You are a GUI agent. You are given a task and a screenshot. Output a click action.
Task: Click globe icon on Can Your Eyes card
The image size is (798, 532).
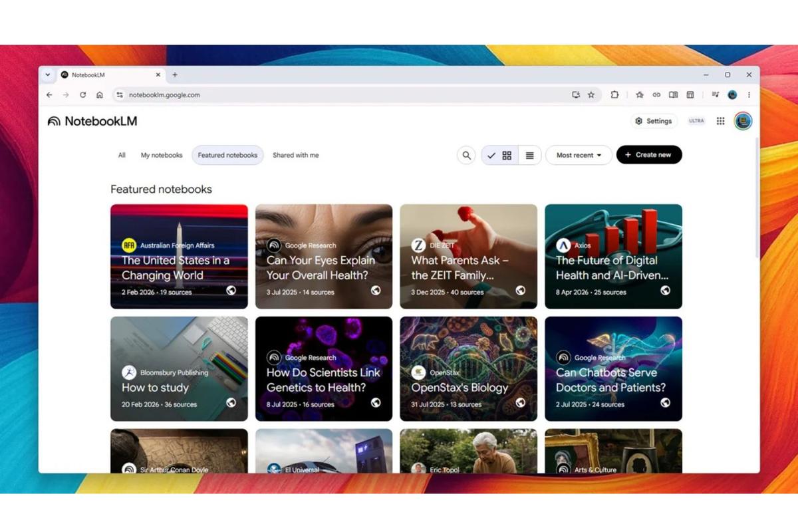(x=376, y=291)
